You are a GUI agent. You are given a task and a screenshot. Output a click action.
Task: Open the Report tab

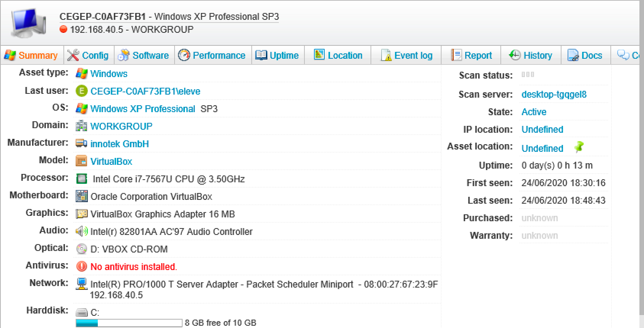(x=471, y=55)
